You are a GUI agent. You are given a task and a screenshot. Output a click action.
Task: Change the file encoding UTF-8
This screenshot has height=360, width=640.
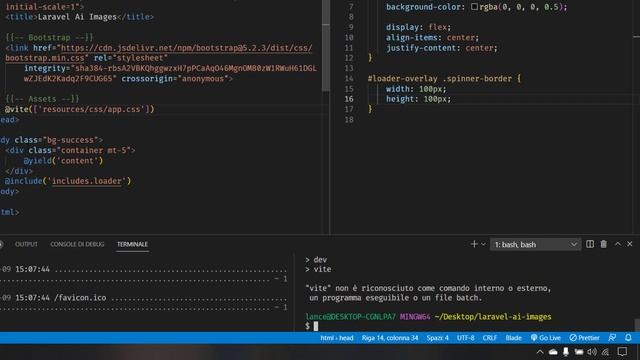click(466, 338)
